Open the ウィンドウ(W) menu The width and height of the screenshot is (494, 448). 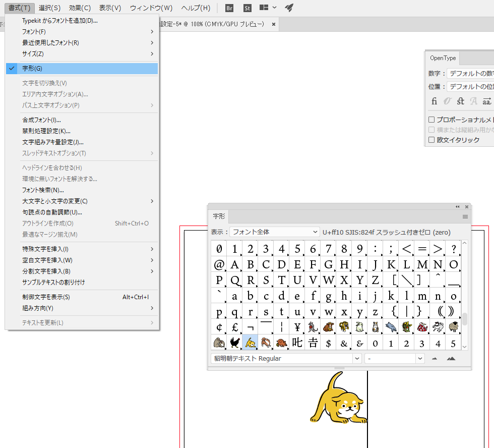point(151,8)
